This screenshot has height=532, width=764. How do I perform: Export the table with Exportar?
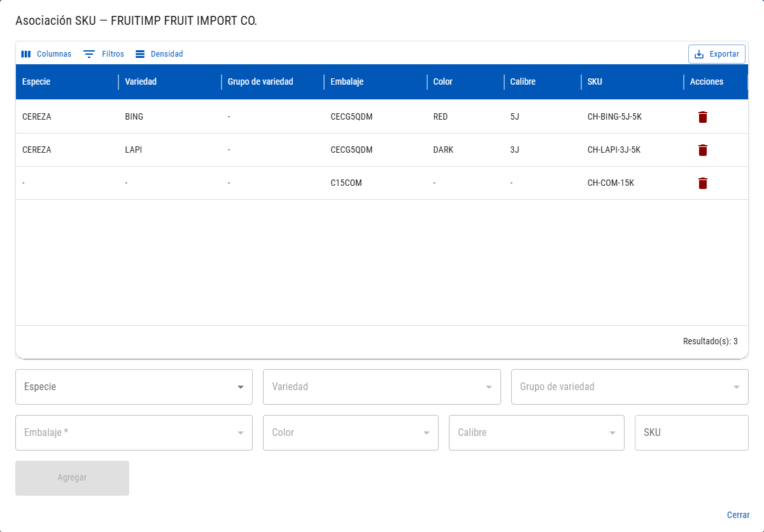coord(717,54)
